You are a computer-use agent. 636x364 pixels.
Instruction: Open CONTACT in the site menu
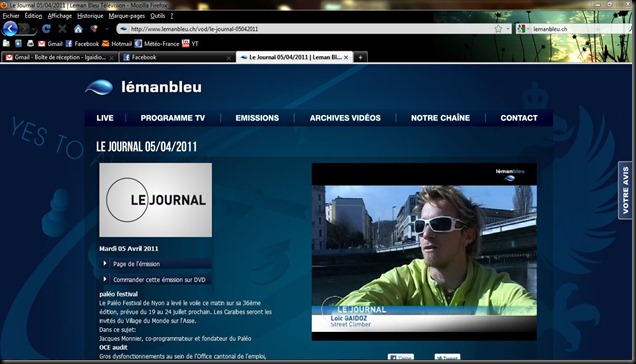tap(519, 118)
